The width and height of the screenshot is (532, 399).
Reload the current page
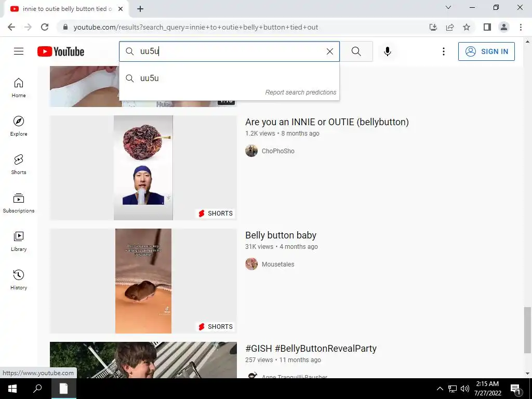45,27
